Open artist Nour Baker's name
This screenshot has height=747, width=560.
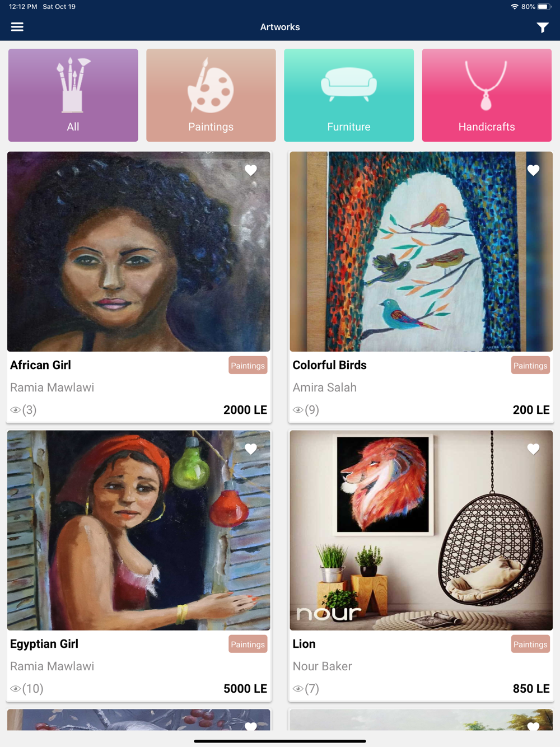point(323,666)
